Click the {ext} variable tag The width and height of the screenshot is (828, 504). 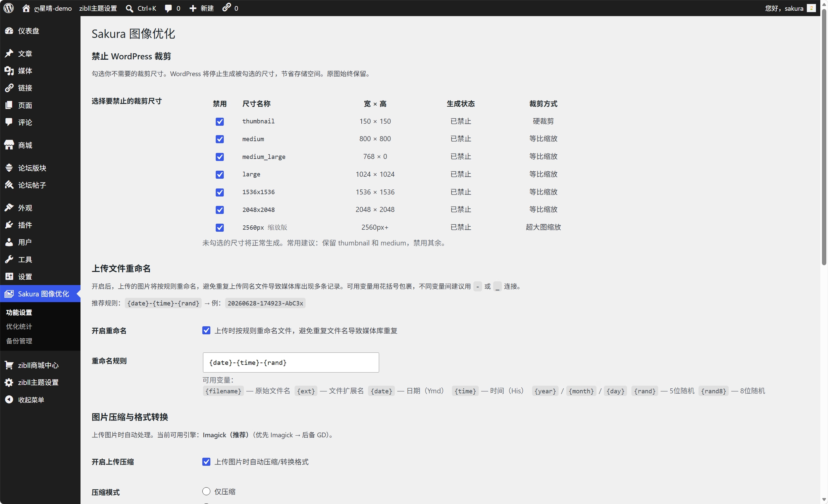click(x=306, y=391)
